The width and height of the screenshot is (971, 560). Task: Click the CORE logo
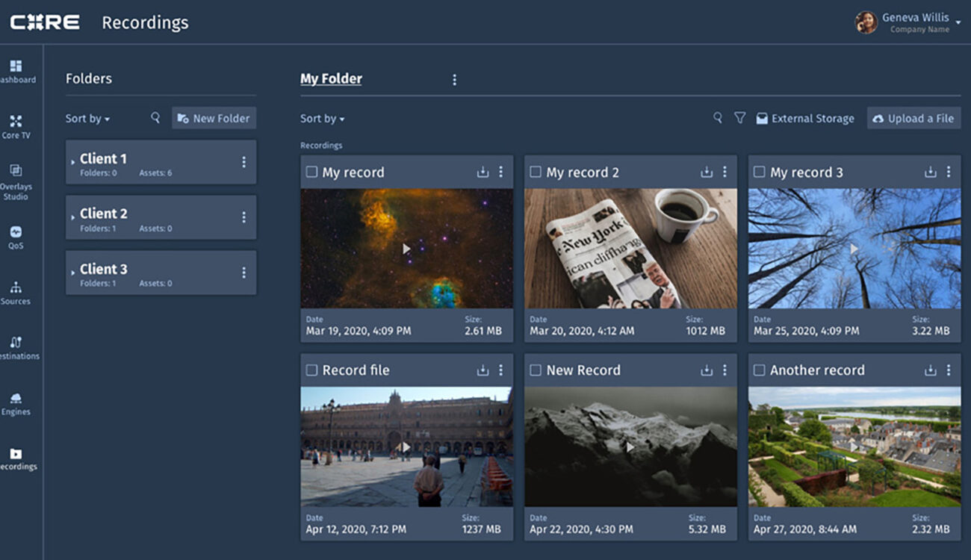pos(45,22)
